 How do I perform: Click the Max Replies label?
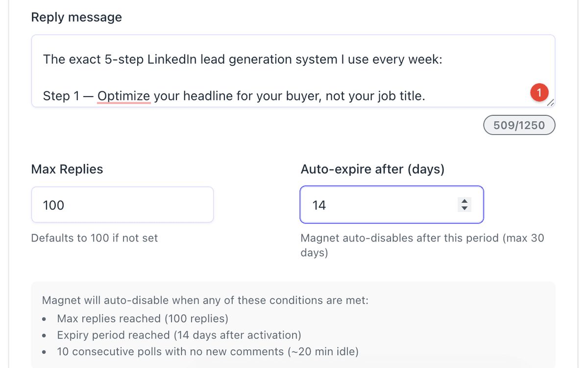click(x=67, y=169)
